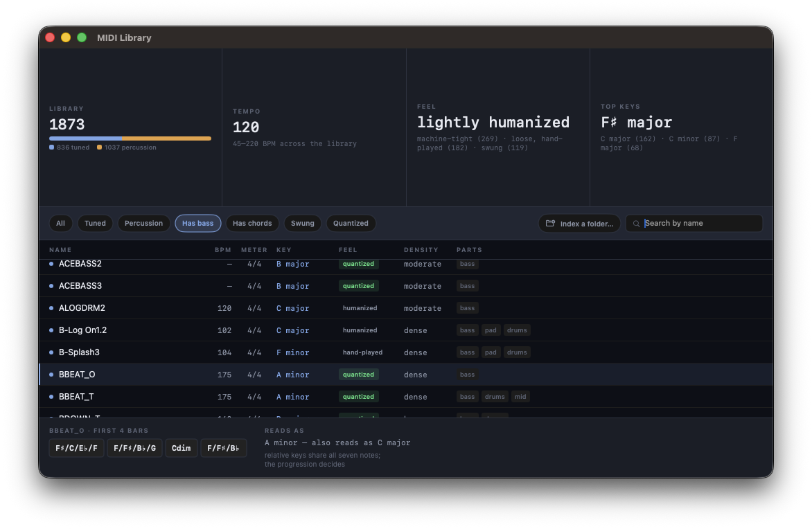This screenshot has height=529, width=812.
Task: Enable the Swung filter
Action: (x=303, y=223)
